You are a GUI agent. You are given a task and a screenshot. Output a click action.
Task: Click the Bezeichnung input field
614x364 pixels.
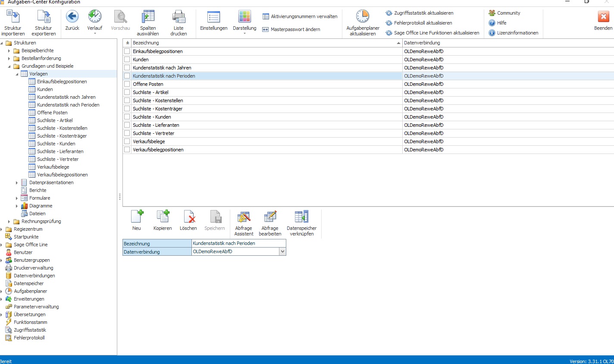coord(239,243)
